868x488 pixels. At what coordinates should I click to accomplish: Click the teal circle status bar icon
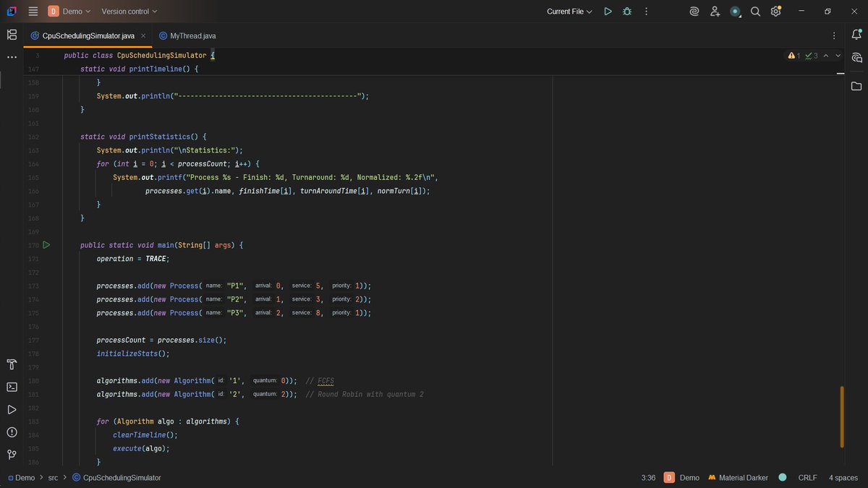pos(783,478)
